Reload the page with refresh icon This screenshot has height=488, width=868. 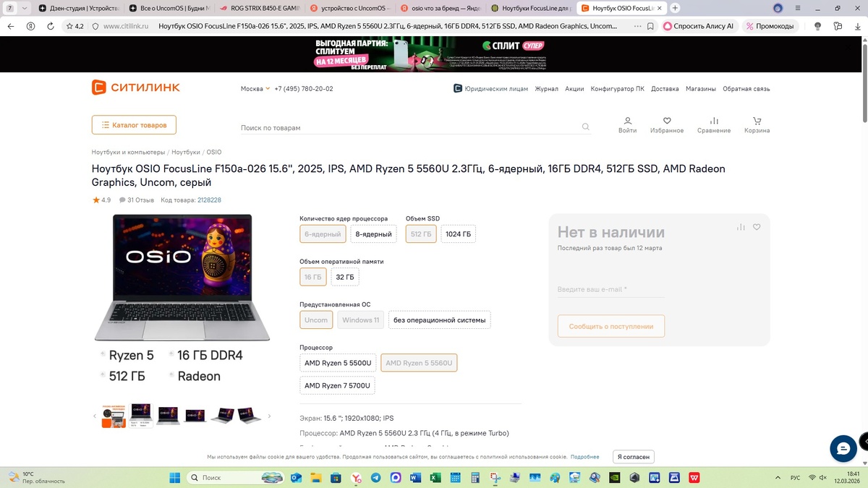51,26
